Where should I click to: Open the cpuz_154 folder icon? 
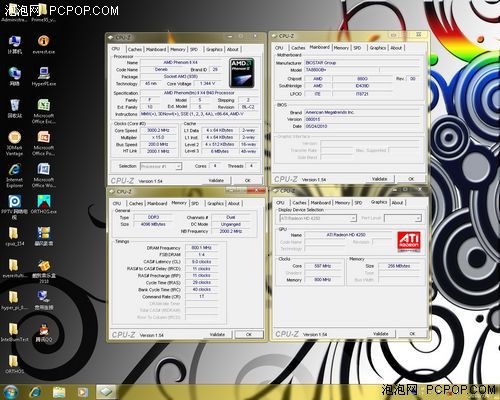(x=15, y=236)
